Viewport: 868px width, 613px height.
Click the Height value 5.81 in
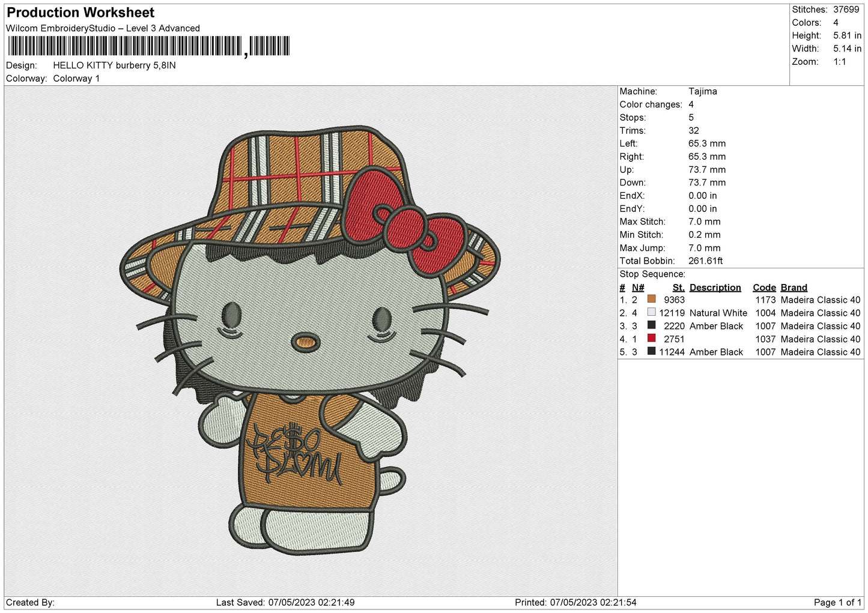847,36
